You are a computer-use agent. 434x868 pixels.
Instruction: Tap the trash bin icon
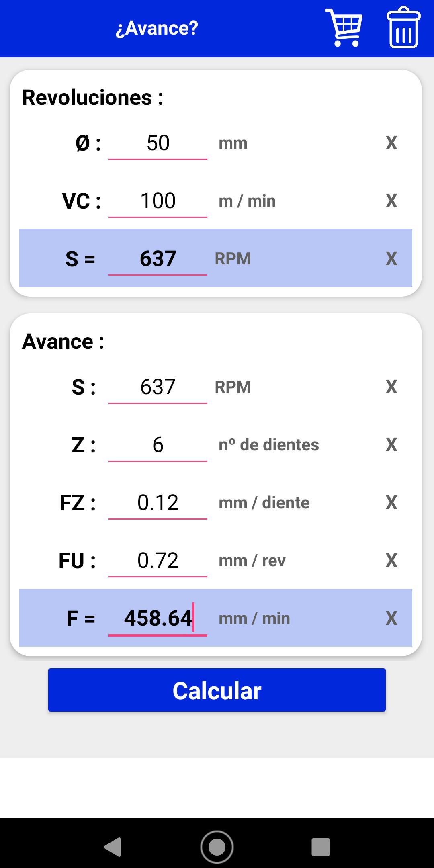coord(403,28)
